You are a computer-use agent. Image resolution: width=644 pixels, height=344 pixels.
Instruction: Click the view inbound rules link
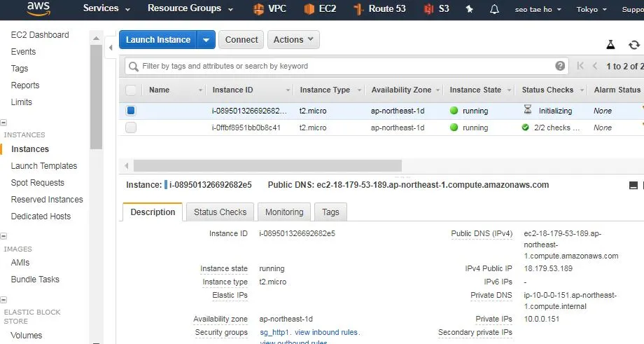(x=326, y=333)
